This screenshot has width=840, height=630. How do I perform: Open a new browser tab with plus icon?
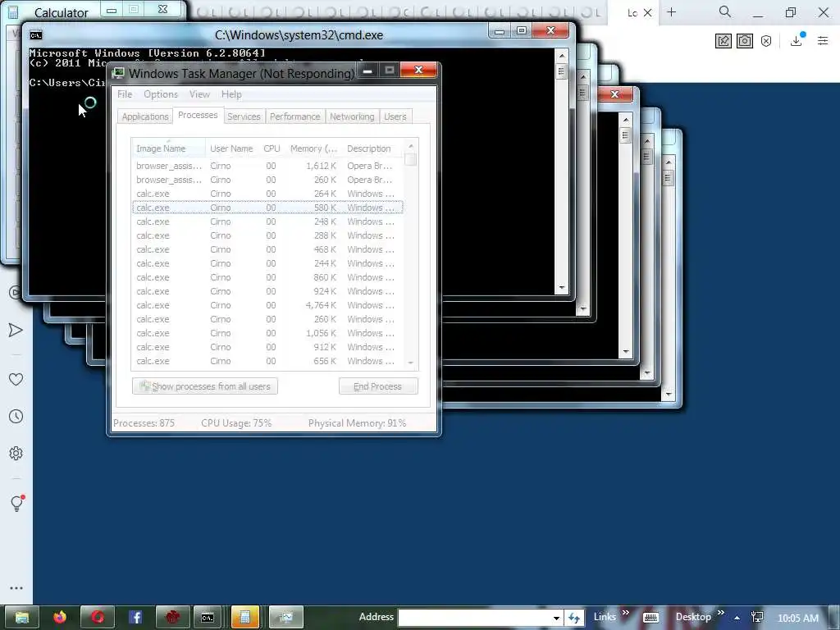pyautogui.click(x=671, y=11)
